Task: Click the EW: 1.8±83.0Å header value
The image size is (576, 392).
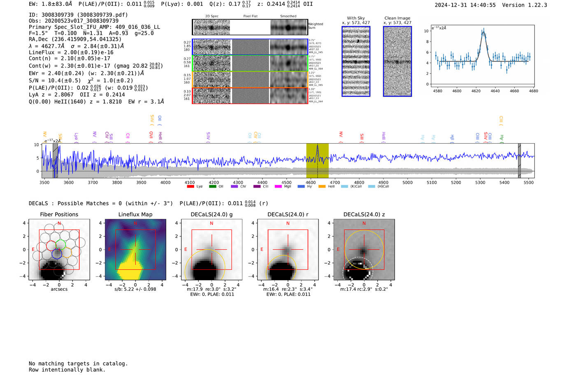Action: pyautogui.click(x=50, y=4)
